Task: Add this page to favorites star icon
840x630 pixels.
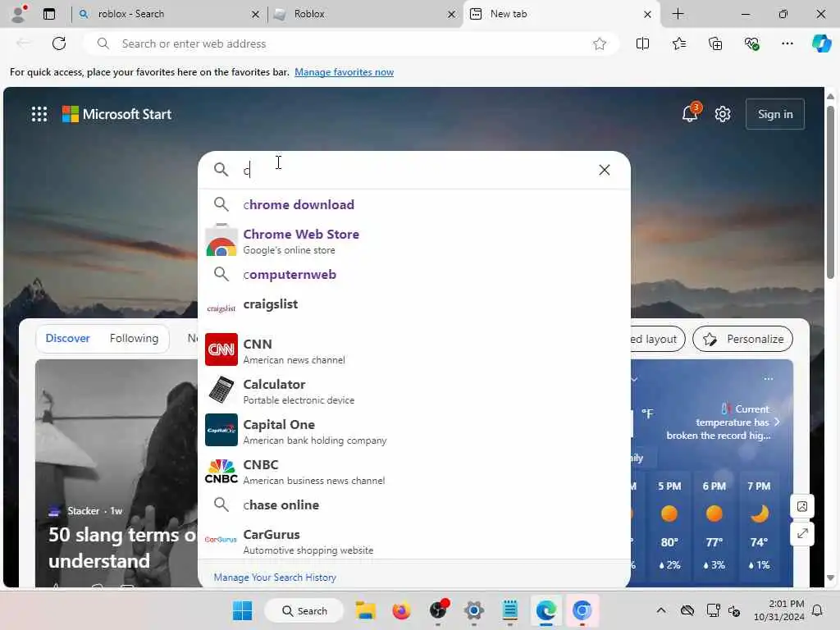Action: tap(600, 43)
